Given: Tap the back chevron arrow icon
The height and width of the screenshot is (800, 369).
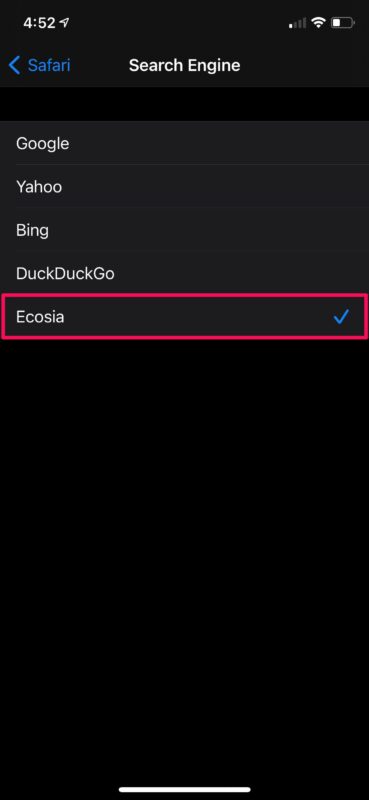Looking at the screenshot, I should (x=14, y=65).
